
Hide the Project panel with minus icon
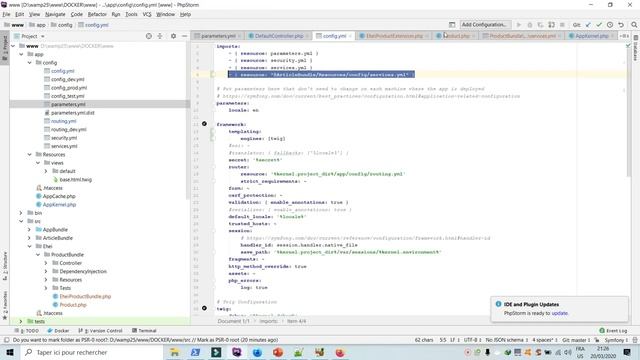(184, 36)
